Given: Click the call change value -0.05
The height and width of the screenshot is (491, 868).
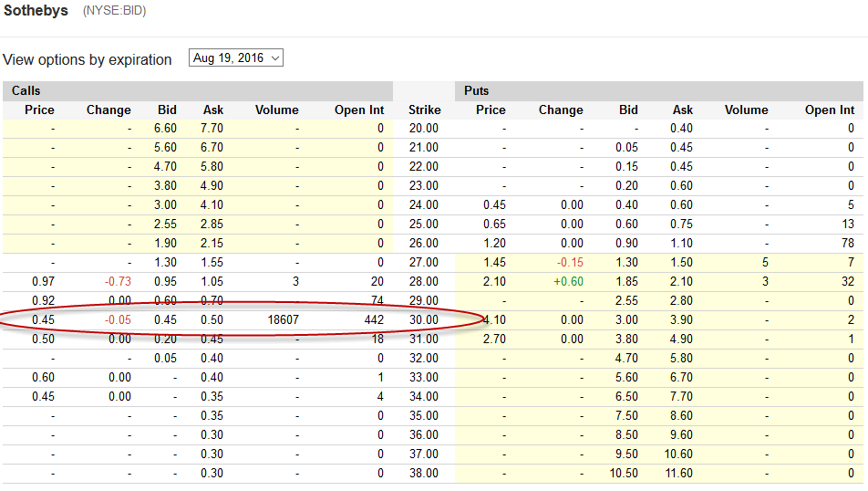Looking at the screenshot, I should (x=118, y=319).
